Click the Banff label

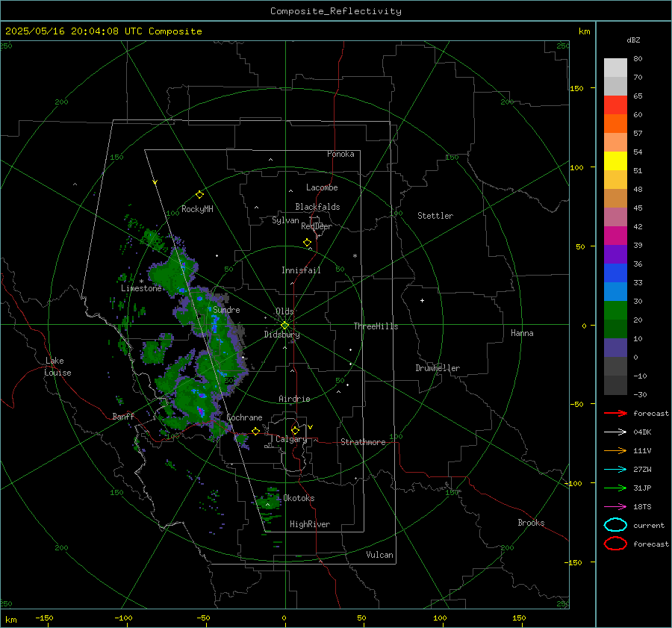point(123,416)
